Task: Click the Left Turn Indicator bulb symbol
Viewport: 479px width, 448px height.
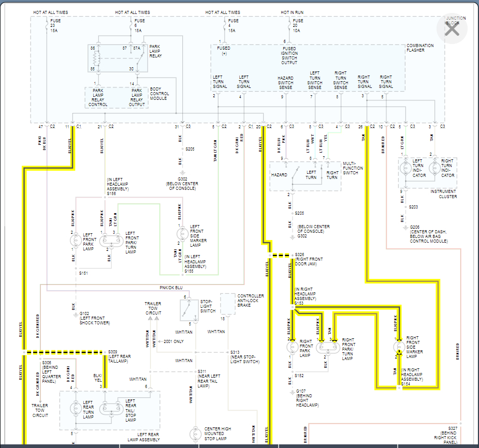Action: 405,168
